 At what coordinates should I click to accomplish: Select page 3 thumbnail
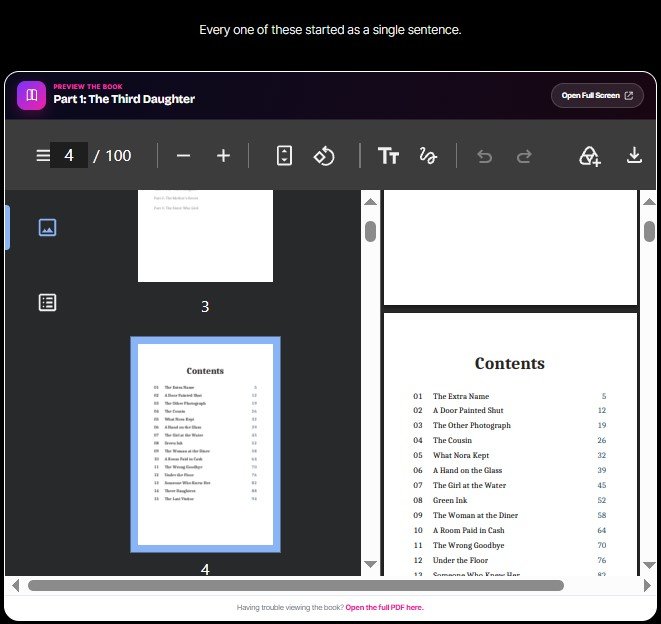(x=205, y=236)
